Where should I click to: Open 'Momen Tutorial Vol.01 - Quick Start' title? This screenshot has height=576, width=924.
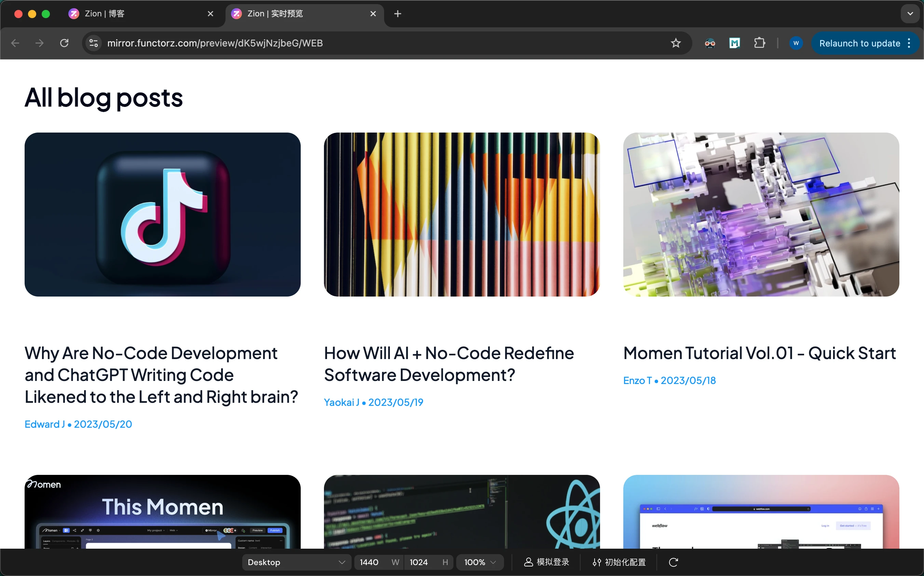pyautogui.click(x=759, y=353)
